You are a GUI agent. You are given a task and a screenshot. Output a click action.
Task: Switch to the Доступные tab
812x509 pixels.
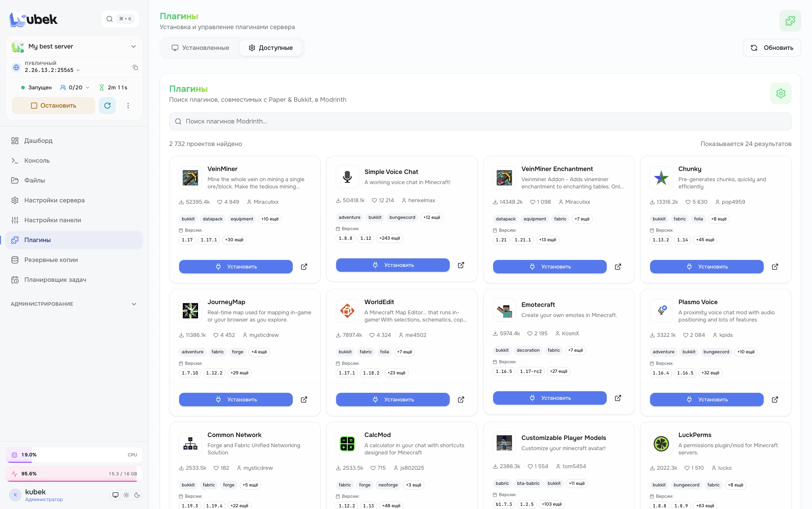pos(271,48)
